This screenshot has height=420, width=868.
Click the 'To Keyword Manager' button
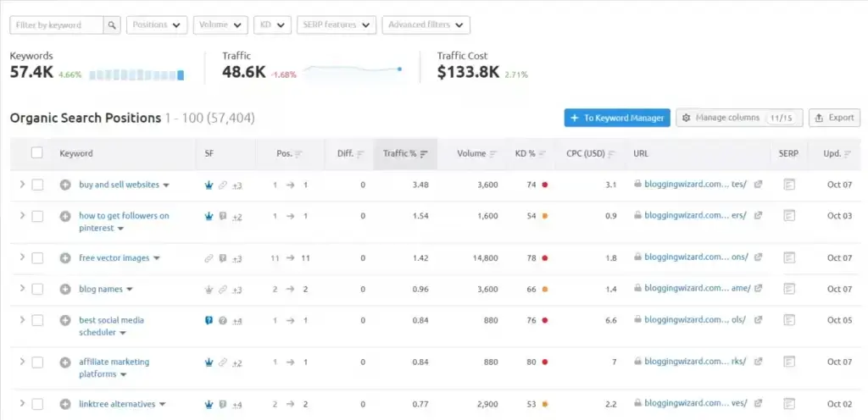617,118
